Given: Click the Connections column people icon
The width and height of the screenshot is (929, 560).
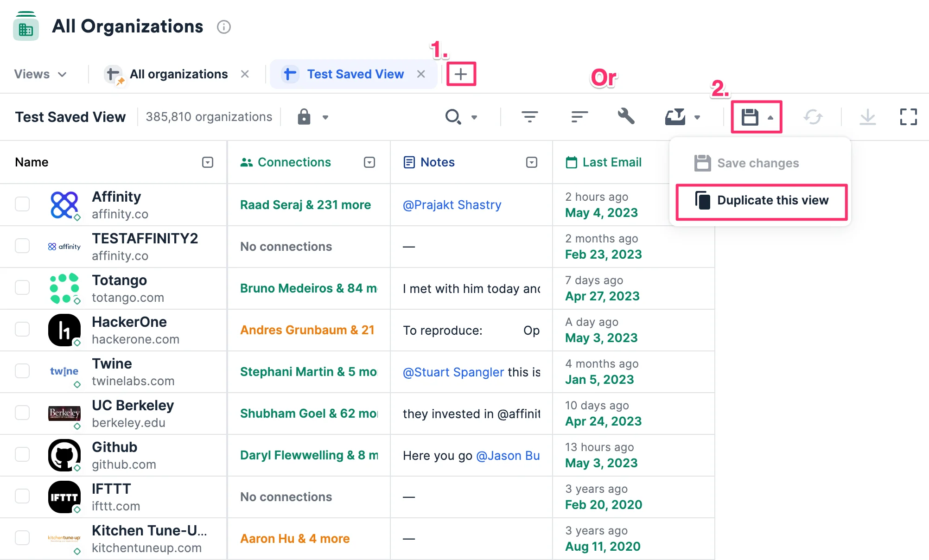Looking at the screenshot, I should coord(247,162).
